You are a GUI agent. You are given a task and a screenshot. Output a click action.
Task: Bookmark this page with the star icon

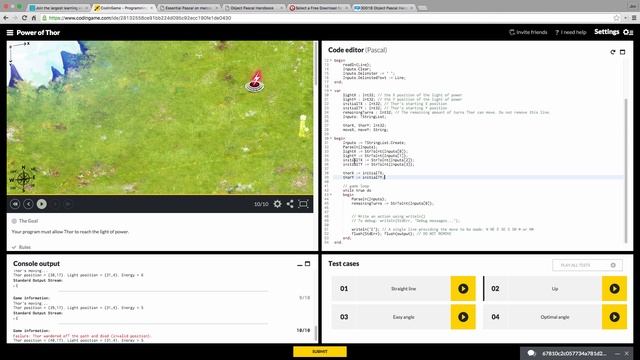pos(616,18)
